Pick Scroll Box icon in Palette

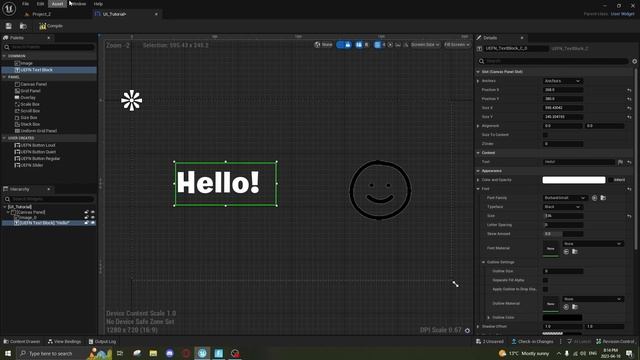pyautogui.click(x=17, y=111)
